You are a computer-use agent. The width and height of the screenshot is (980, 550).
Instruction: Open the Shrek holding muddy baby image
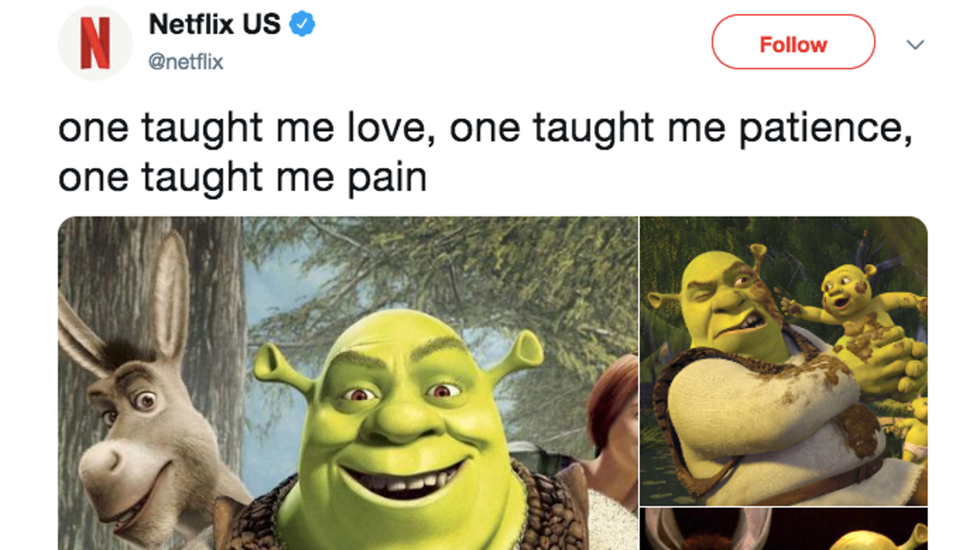pyautogui.click(x=783, y=361)
